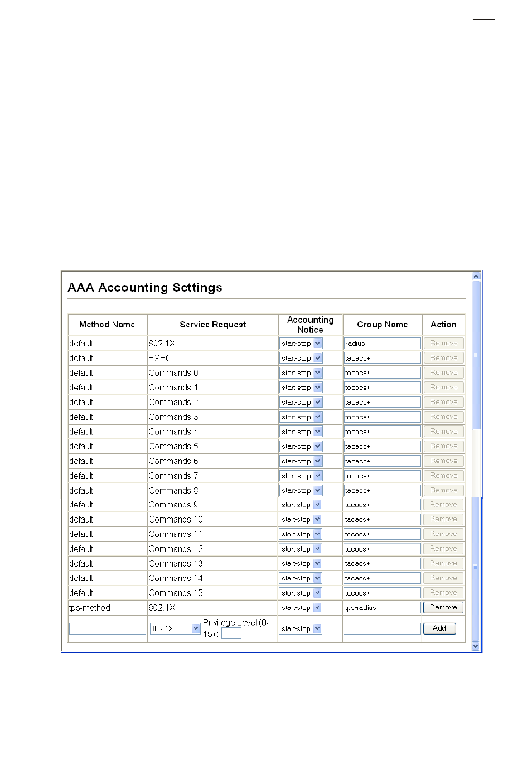This screenshot has width=532, height=774.
Task: Open Accounting Notice dropdown for 802.1X default row
Action: [301, 344]
